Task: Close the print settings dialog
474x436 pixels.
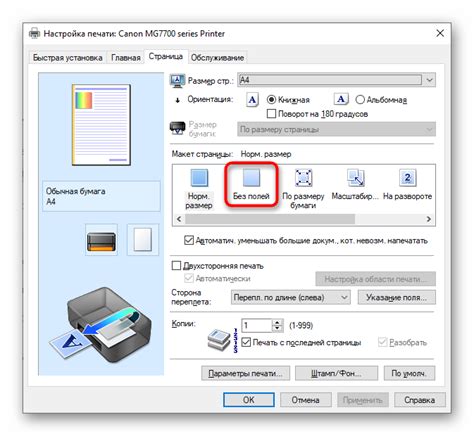Action: [x=440, y=33]
